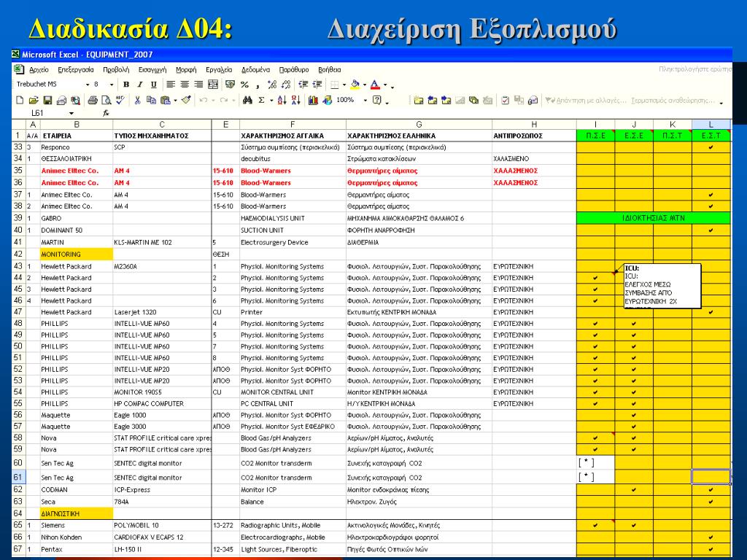This screenshot has height=560, width=747.
Task: Open the Προβολή menu
Action: point(116,69)
